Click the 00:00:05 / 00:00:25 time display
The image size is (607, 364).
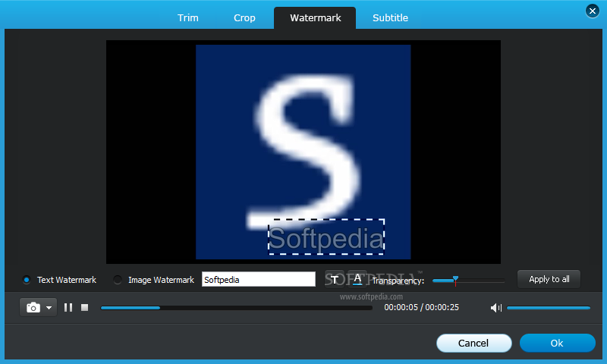421,308
